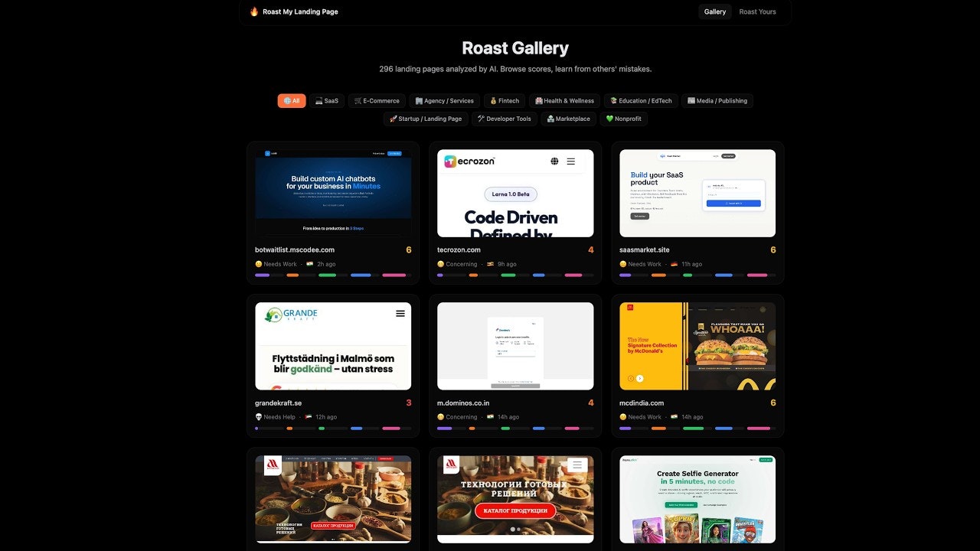980x551 pixels.
Task: Filter by Agency / Services
Action: click(x=445, y=100)
